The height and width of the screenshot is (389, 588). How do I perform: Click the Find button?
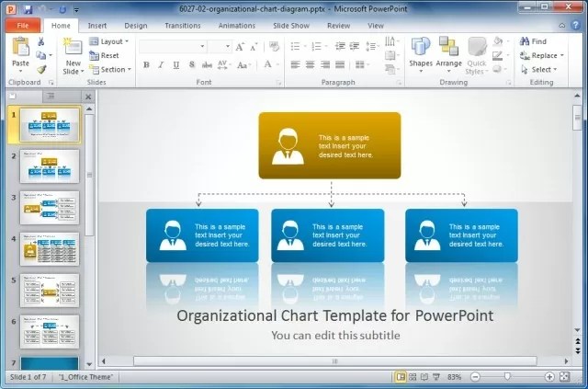pos(533,41)
